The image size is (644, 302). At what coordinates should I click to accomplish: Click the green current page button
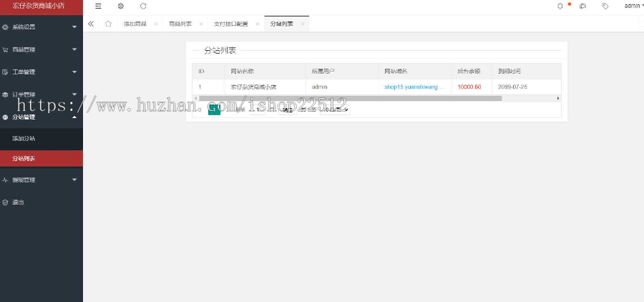(x=214, y=109)
